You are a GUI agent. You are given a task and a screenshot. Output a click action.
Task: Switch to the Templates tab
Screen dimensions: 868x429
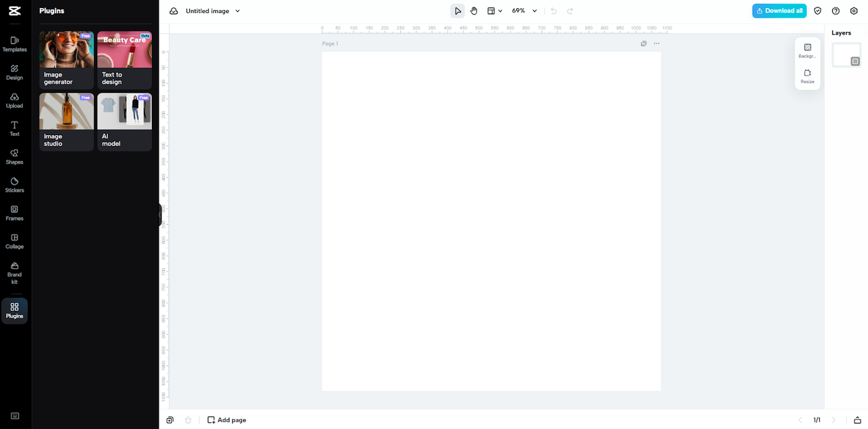14,44
